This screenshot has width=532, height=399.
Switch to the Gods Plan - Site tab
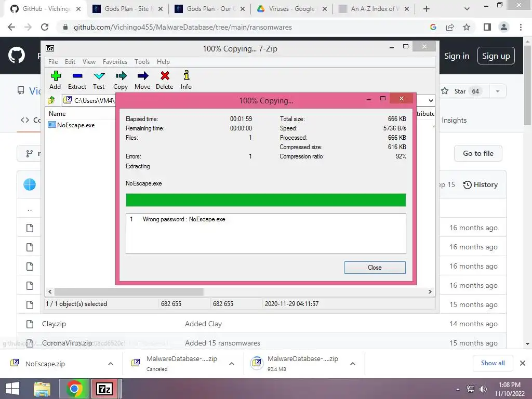(128, 9)
